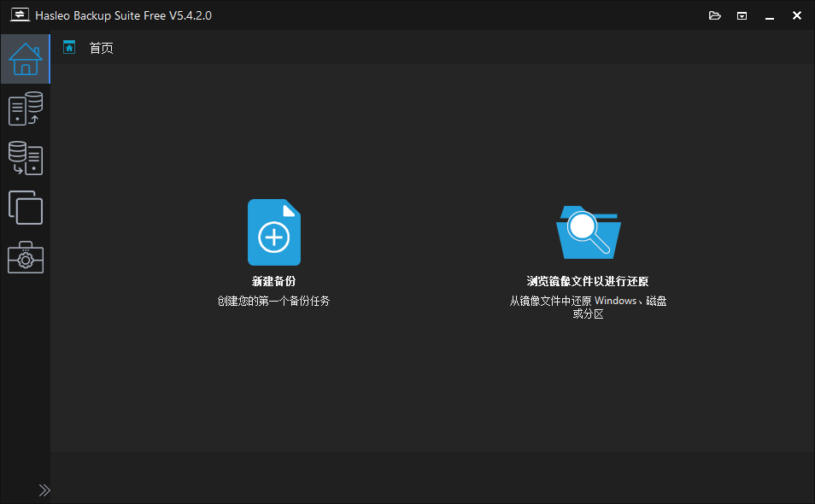Minimize the Hasleo Backup Suite window
Screen dimensions: 815x504
click(769, 15)
